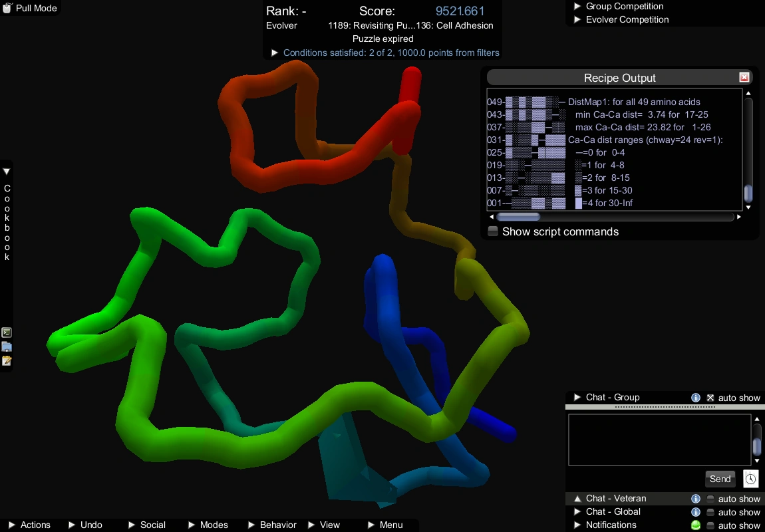The height and width of the screenshot is (532, 765).
Task: Click the clock icon beside Send
Action: [750, 479]
